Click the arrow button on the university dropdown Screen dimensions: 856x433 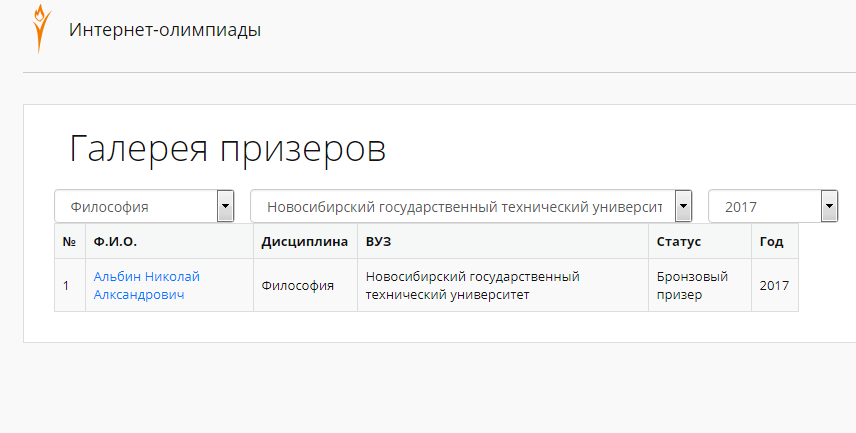683,206
